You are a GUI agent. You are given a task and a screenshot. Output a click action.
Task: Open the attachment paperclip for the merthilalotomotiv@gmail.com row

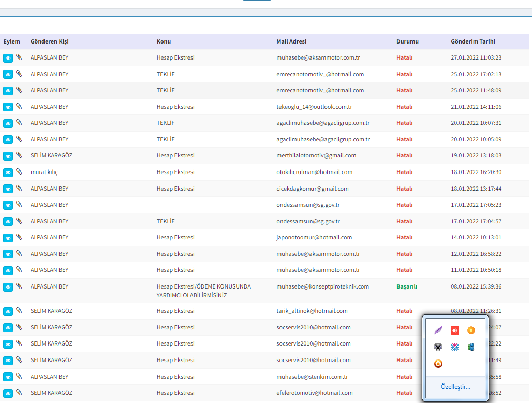pos(19,155)
